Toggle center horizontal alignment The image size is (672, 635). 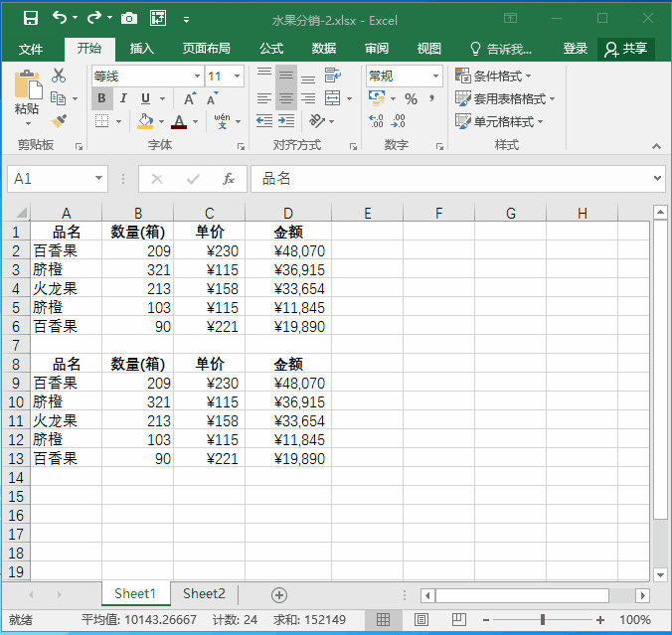pos(285,98)
